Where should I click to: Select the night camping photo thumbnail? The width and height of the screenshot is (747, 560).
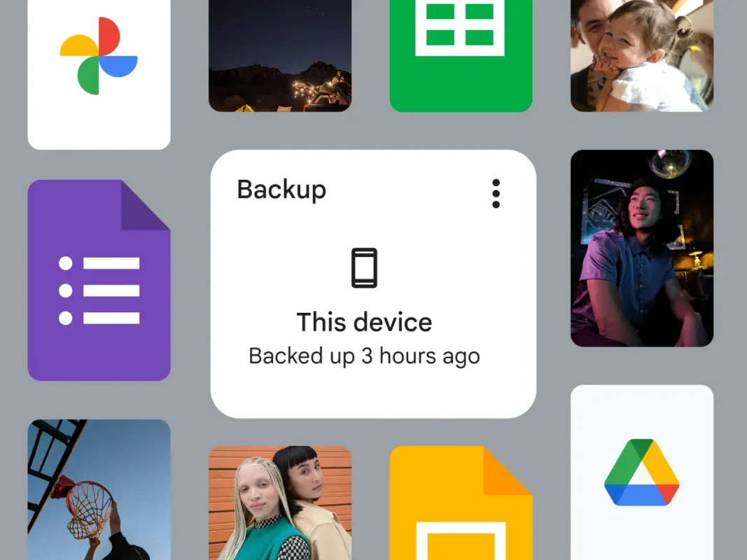pos(280,56)
